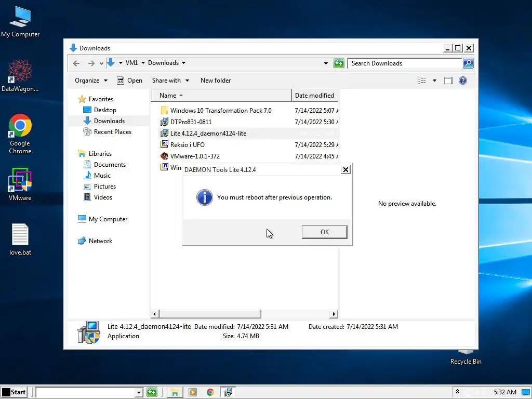Click the Search Downloads field
This screenshot has width=532, height=399.
point(405,63)
